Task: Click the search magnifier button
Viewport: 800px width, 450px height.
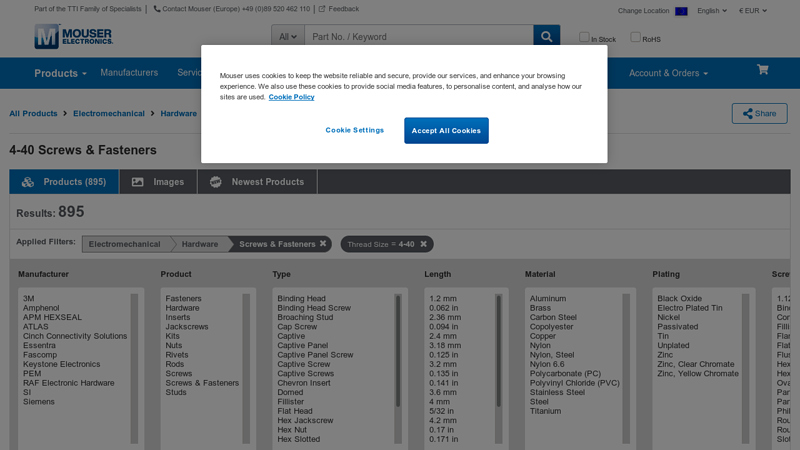Action: tap(546, 37)
